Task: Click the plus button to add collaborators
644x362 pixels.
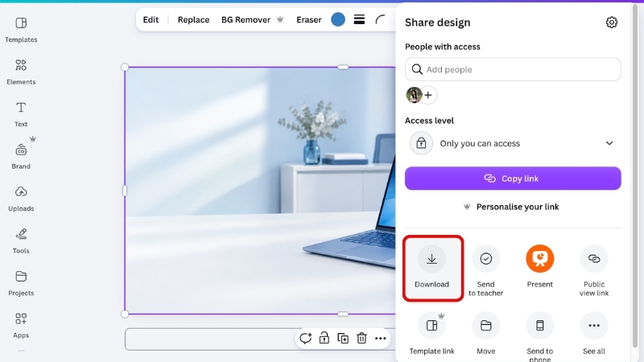Action: (x=428, y=95)
